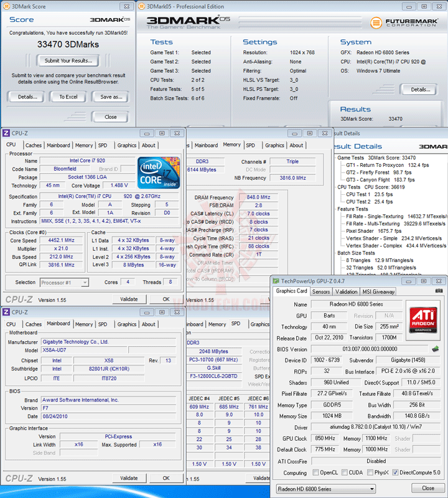Screen dimensions: 448x498
Task: Select the GT1 - Return To Proxycon result row
Action: click(x=388, y=165)
